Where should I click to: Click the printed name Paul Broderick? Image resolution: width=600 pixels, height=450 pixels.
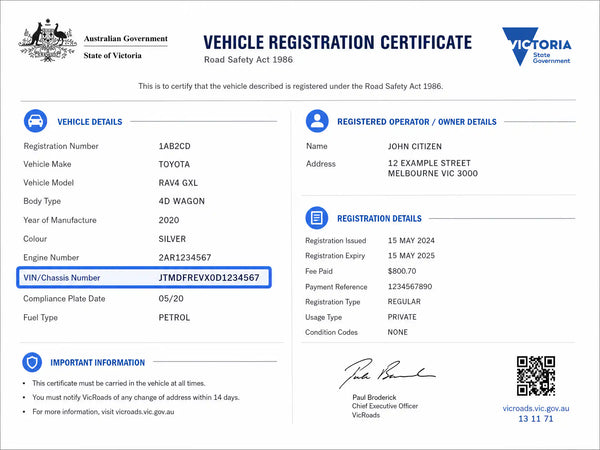pyautogui.click(x=374, y=397)
